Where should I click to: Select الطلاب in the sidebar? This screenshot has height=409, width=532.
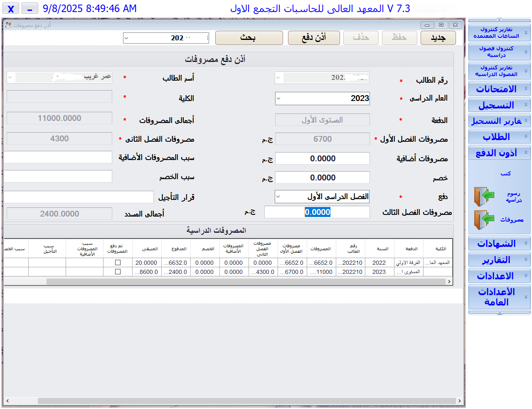click(499, 136)
